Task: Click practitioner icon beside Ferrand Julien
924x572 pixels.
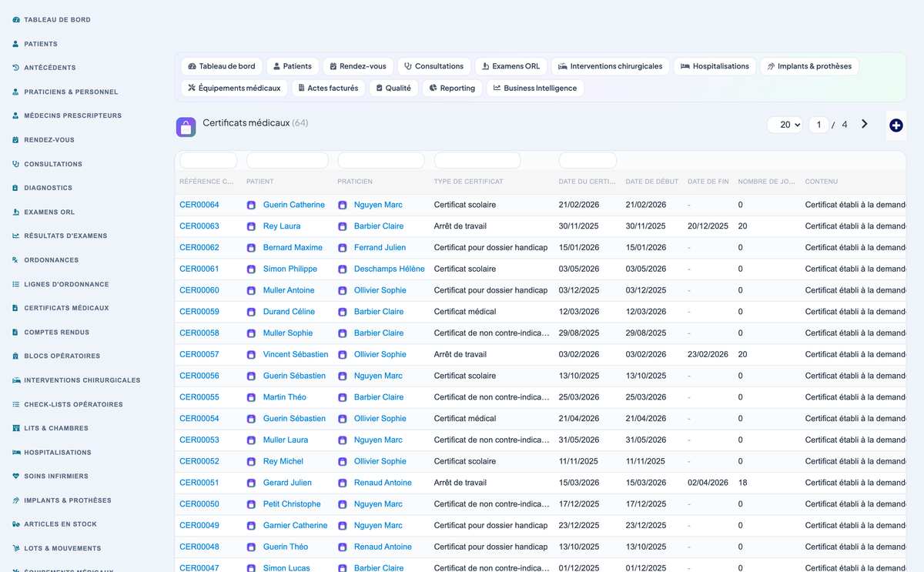Action: click(342, 248)
